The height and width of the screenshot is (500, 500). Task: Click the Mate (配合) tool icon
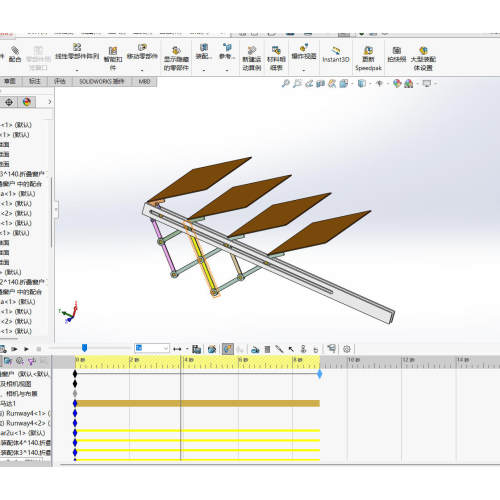pos(15,54)
